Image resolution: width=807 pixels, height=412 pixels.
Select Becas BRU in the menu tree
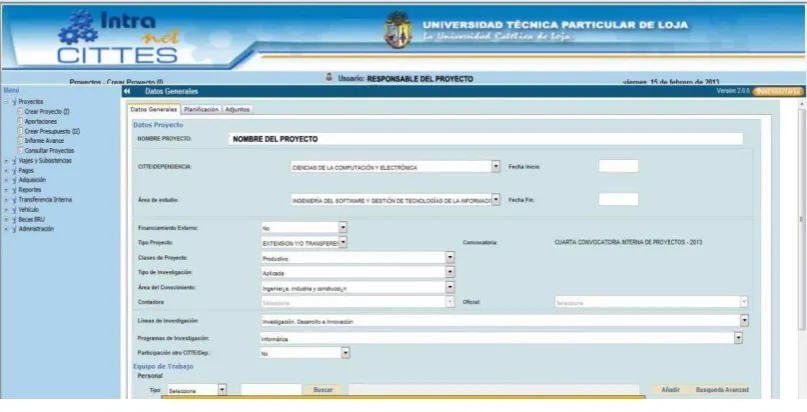coord(31,219)
